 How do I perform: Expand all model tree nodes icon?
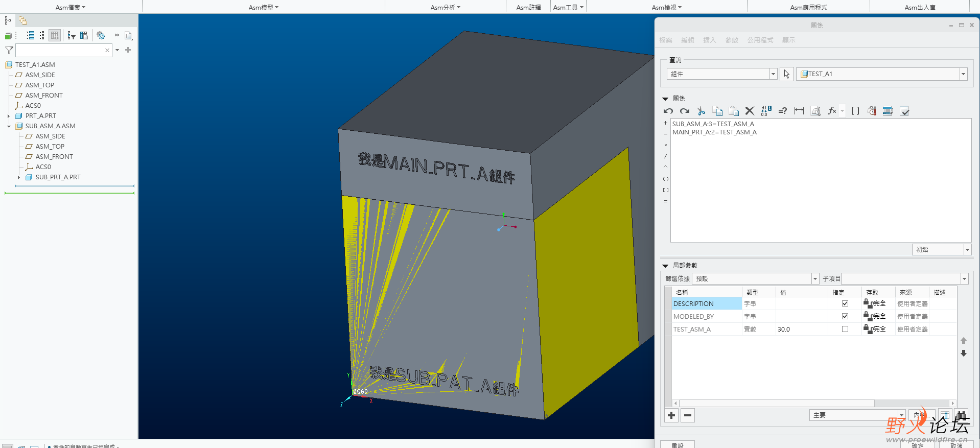tap(31, 35)
